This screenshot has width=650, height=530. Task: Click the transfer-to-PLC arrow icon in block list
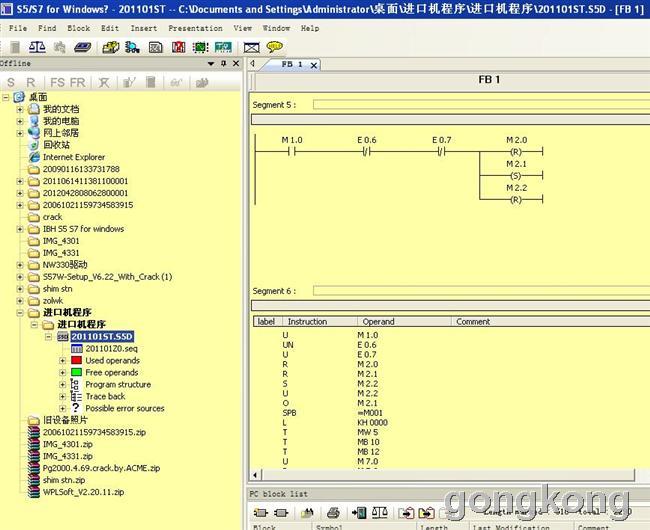click(359, 513)
